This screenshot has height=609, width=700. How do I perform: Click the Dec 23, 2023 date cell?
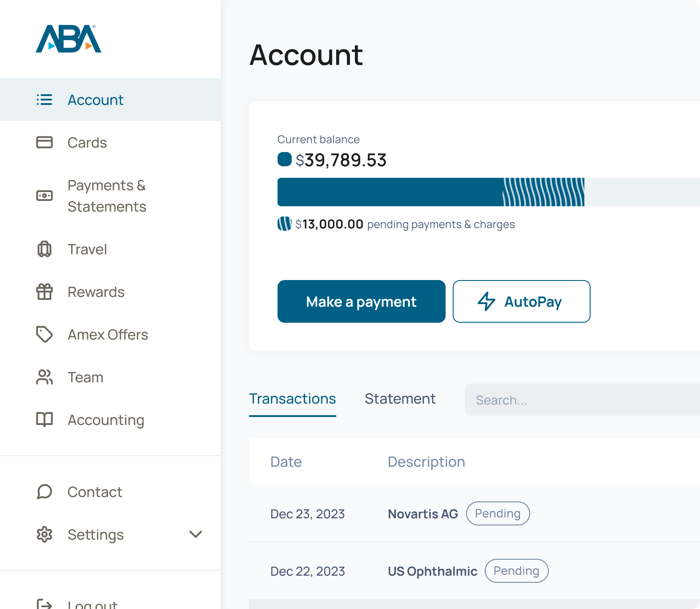point(308,514)
